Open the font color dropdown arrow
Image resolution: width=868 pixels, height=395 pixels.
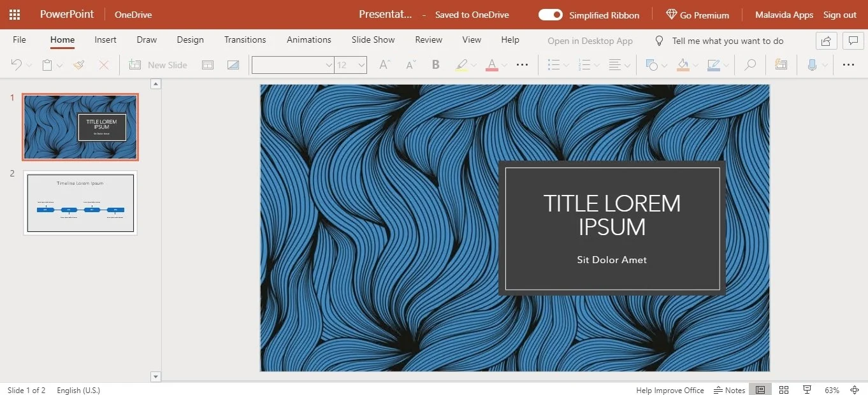pos(504,65)
